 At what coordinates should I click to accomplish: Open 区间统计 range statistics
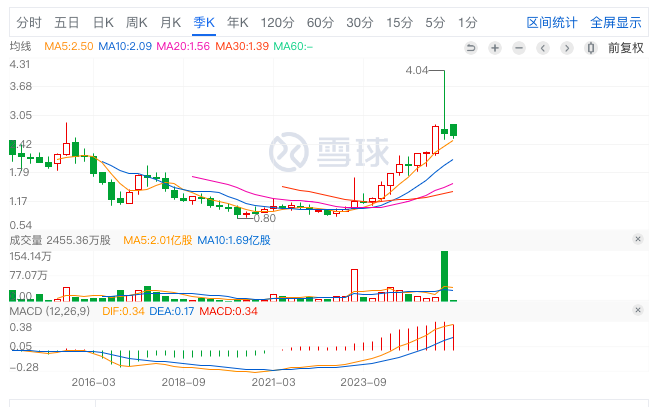tap(552, 22)
